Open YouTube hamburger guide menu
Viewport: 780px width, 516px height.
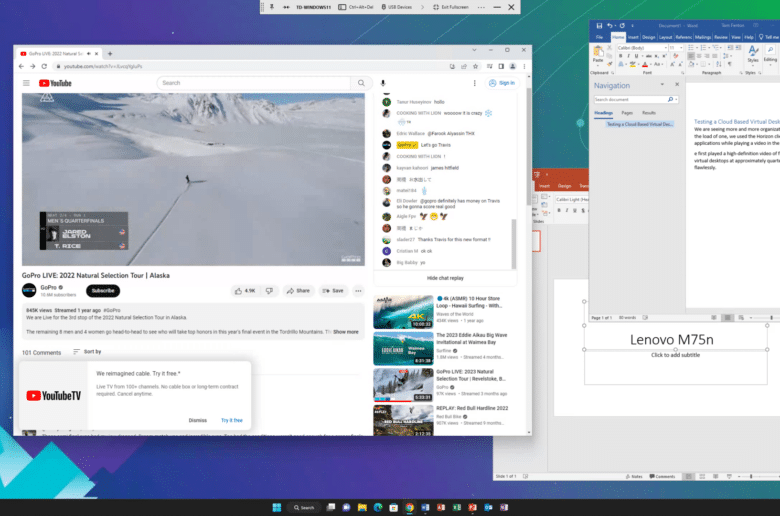coord(26,83)
